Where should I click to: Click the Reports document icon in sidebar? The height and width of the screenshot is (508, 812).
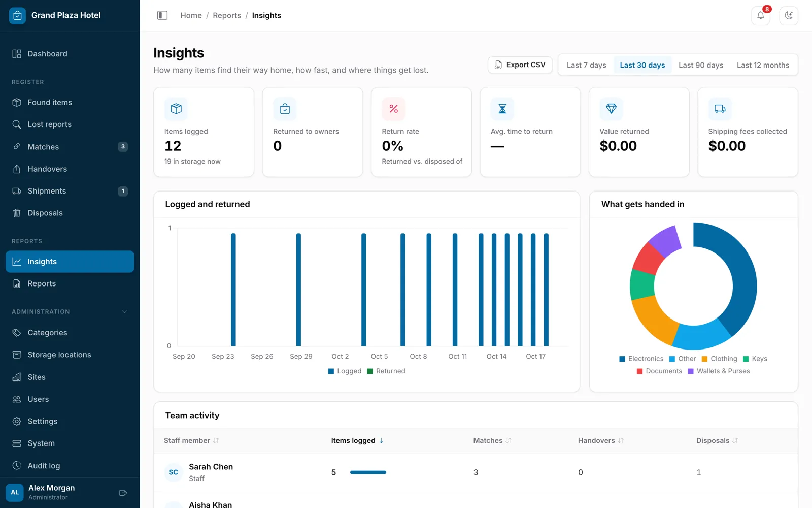coord(17,283)
